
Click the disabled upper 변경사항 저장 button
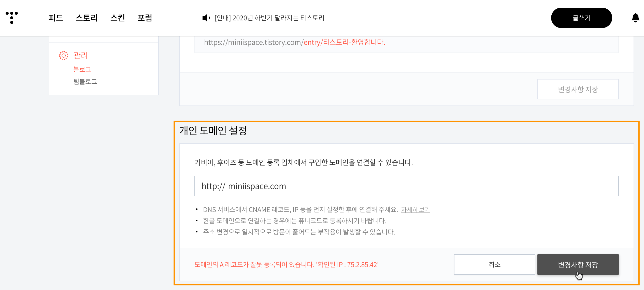point(578,89)
